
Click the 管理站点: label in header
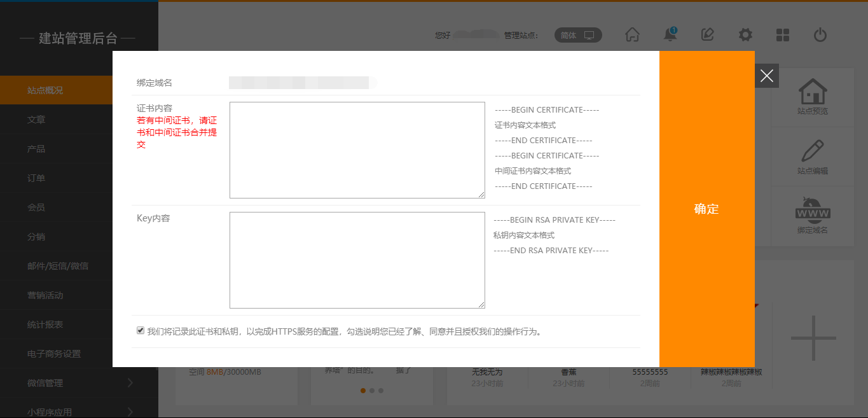coord(521,36)
